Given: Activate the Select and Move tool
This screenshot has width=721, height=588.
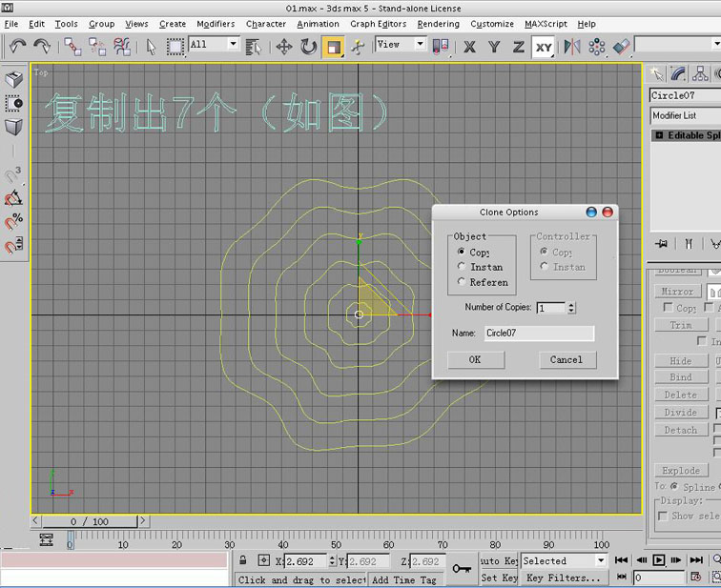Looking at the screenshot, I should [284, 47].
